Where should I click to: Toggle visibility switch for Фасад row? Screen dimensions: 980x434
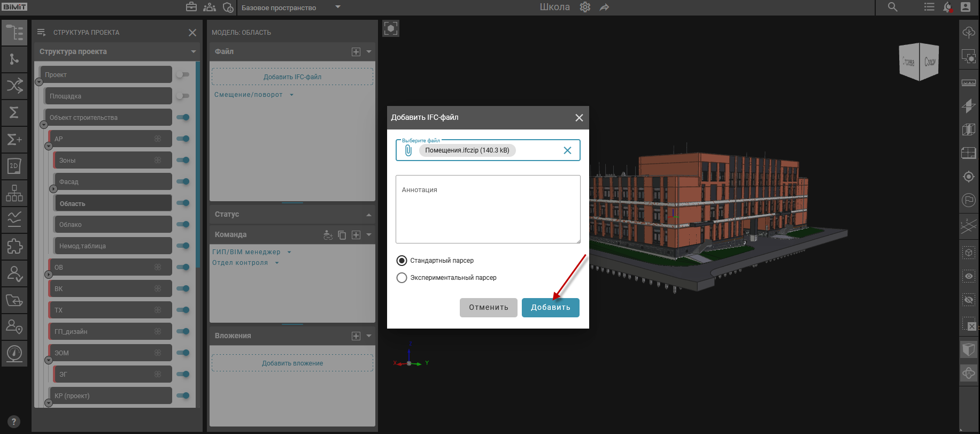(x=183, y=181)
